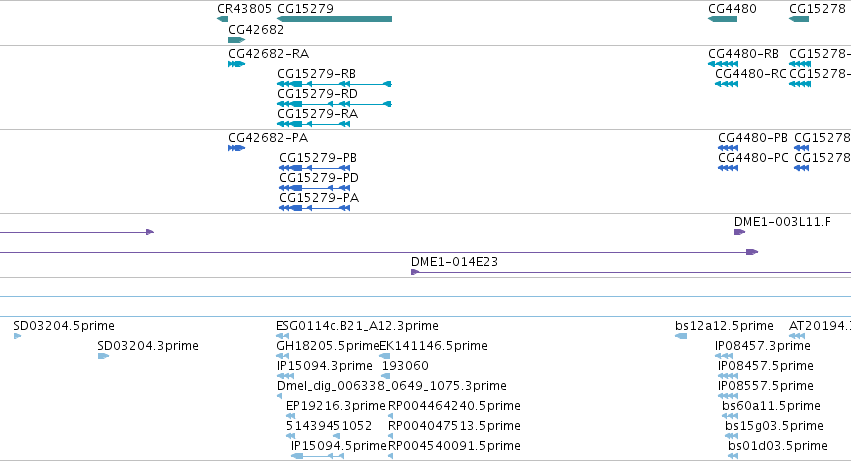Open EST label GH18205.5prime
This screenshot has height=461, width=851.
[x=328, y=346]
